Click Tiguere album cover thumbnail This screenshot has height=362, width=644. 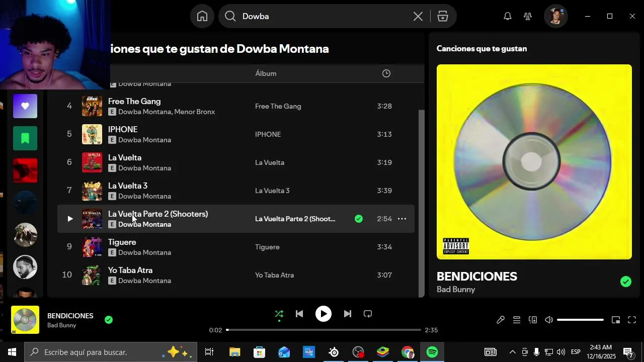pyautogui.click(x=92, y=247)
